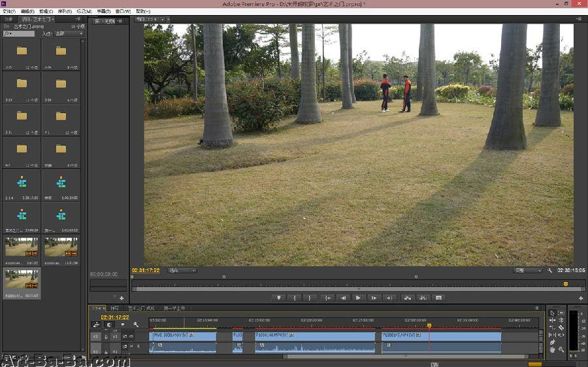
Task: Add a marker in the timeline header
Action: 123,324
